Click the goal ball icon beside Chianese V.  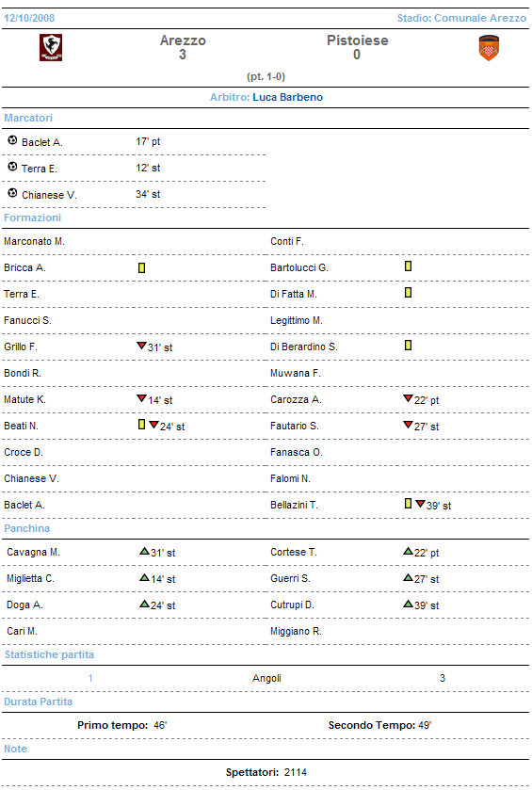point(12,193)
